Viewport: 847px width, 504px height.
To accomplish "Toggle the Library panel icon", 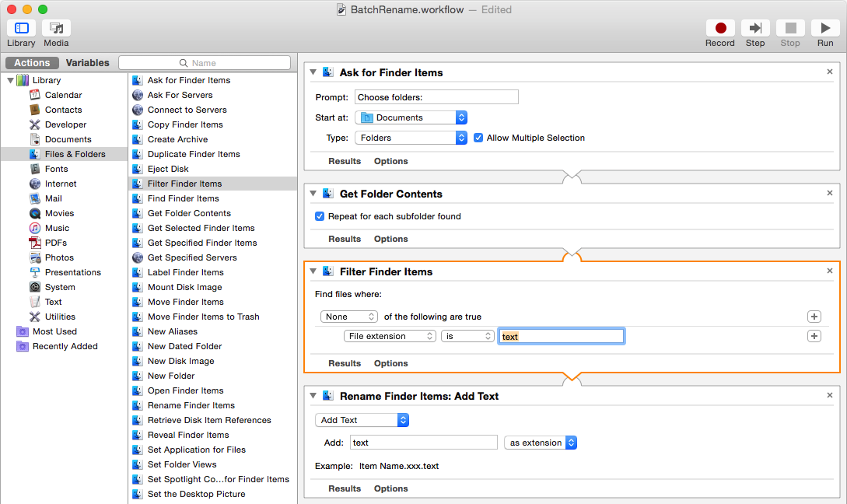I will click(x=21, y=29).
